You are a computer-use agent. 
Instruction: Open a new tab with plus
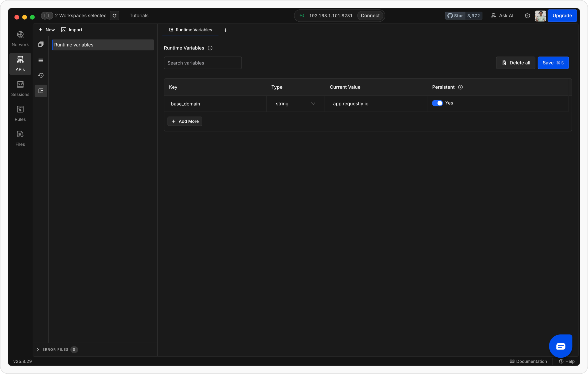(225, 30)
